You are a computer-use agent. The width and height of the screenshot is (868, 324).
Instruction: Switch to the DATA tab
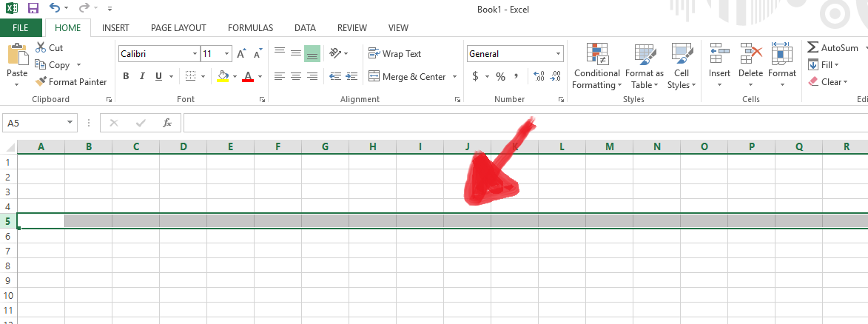click(x=305, y=27)
